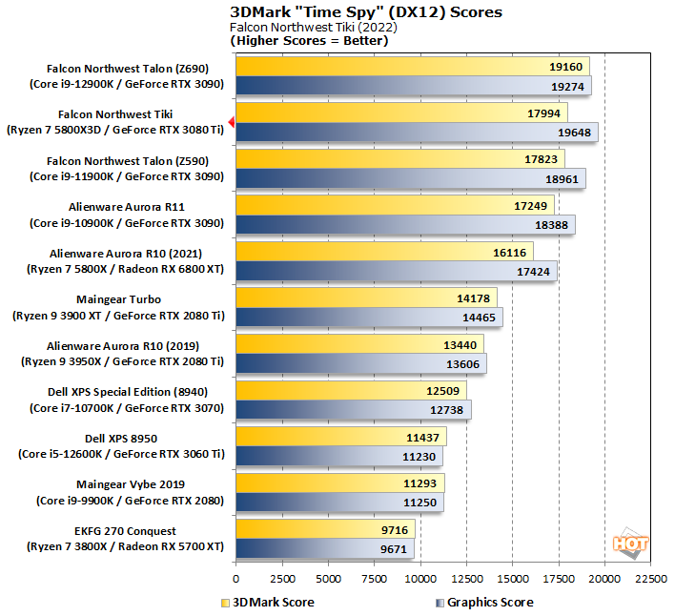
Task: Click the 10000 axis tick label
Action: click(x=420, y=579)
